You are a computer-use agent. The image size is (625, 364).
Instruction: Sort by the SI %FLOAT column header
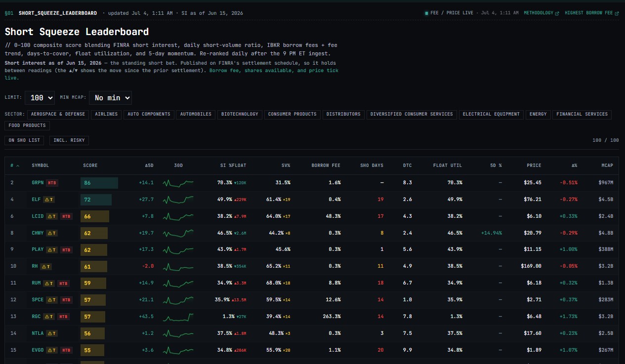[233, 165]
